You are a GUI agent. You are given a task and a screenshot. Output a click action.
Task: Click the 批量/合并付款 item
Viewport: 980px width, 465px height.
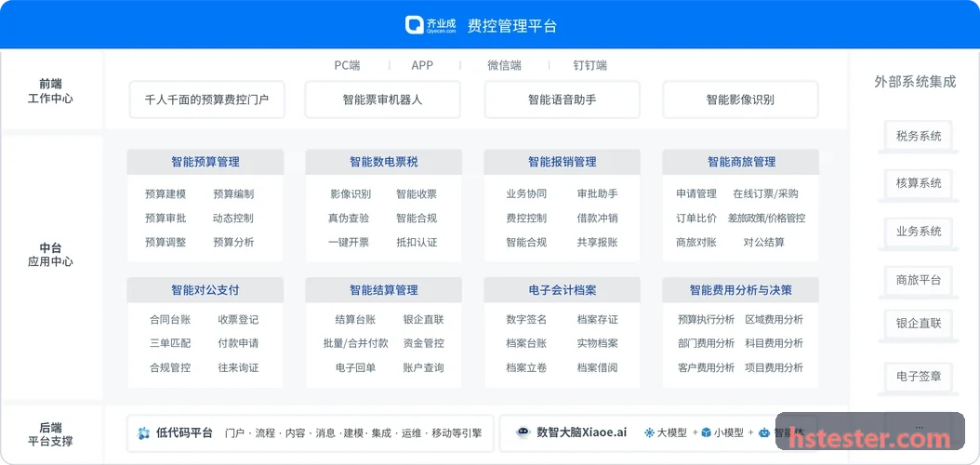(355, 343)
